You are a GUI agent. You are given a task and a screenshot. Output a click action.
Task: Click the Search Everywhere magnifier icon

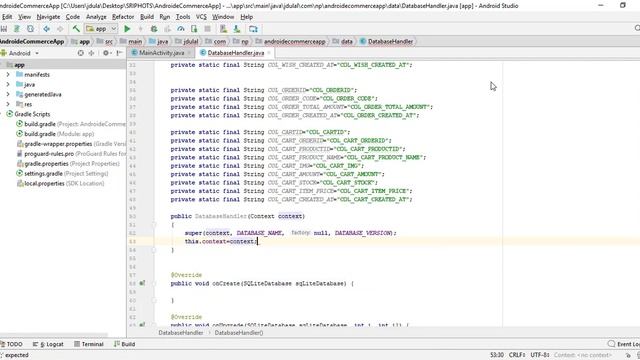coord(637,28)
